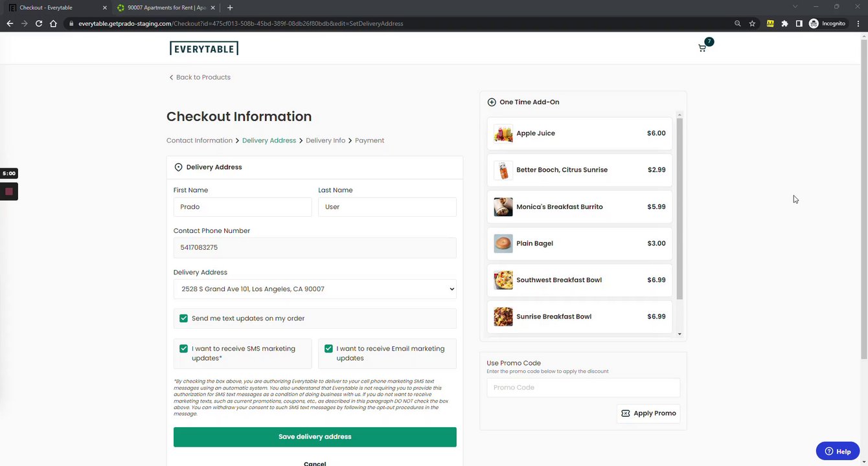This screenshot has width=868, height=466.
Task: Add Apple Juice $6.00 add-on
Action: click(580, 133)
